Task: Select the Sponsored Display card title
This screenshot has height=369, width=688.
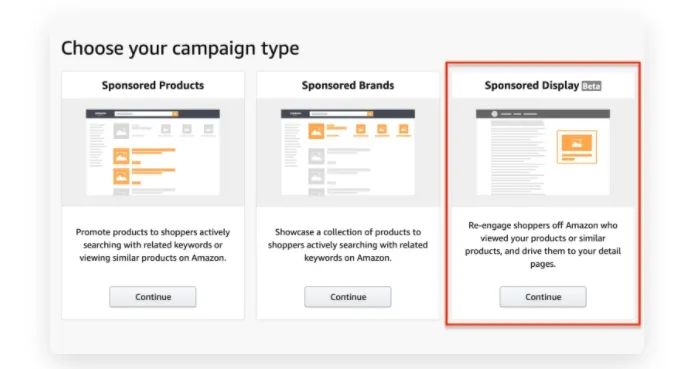Action: pos(531,85)
